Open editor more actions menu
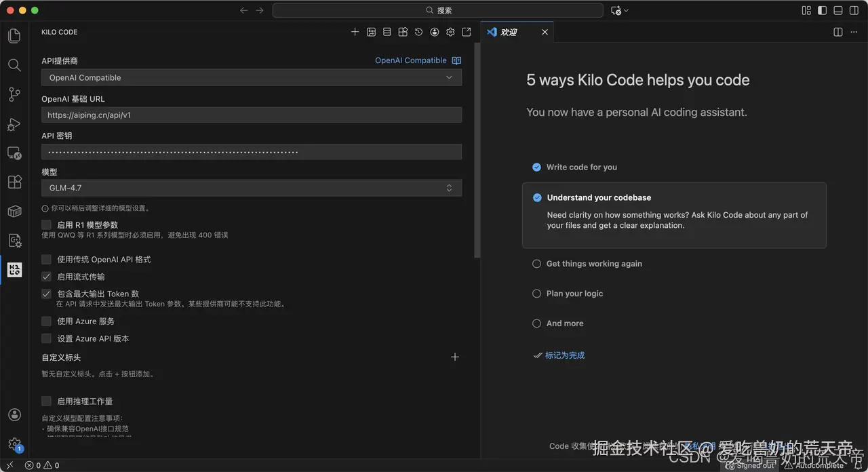 (854, 32)
